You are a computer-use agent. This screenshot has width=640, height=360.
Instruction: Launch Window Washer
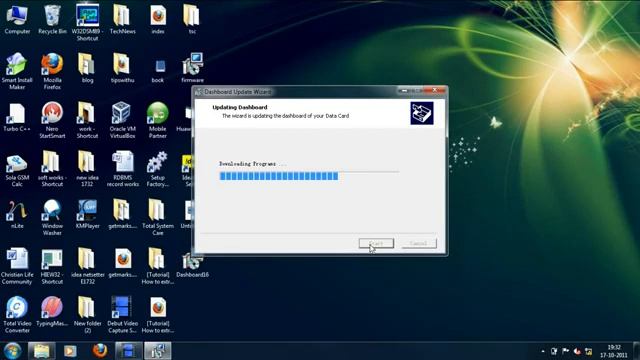point(52,217)
